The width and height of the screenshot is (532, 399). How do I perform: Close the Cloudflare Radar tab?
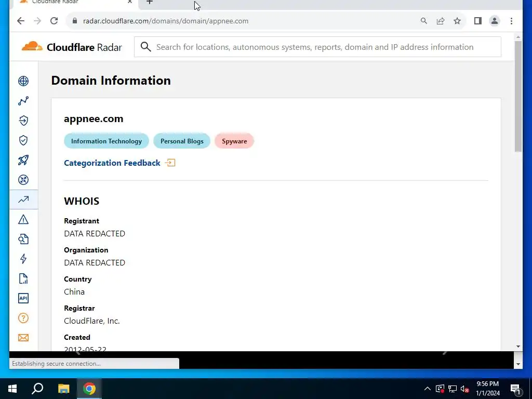[x=129, y=2]
